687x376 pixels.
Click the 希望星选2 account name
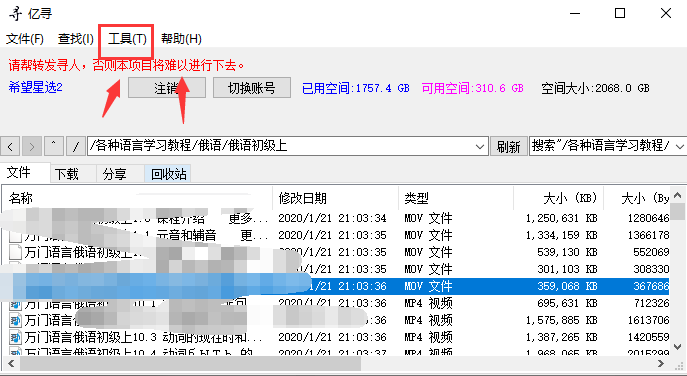pos(35,87)
